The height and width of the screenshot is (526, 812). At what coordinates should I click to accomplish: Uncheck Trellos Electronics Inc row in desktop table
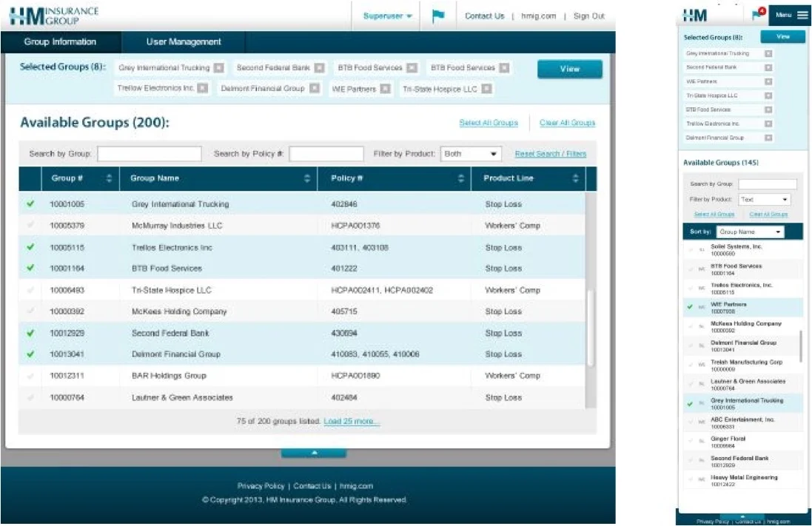point(30,247)
